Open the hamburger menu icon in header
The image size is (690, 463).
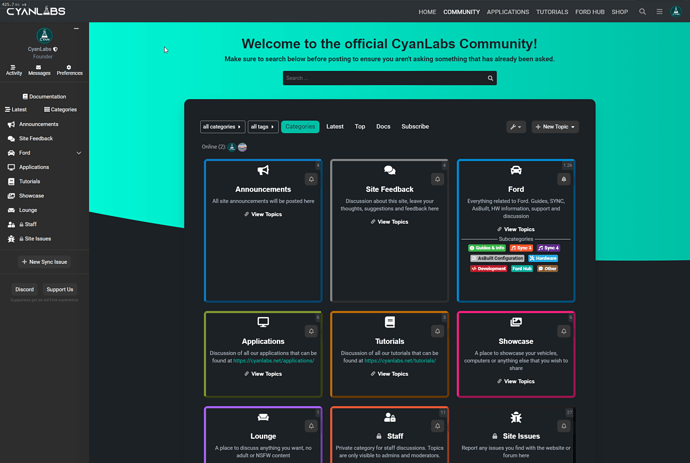659,12
